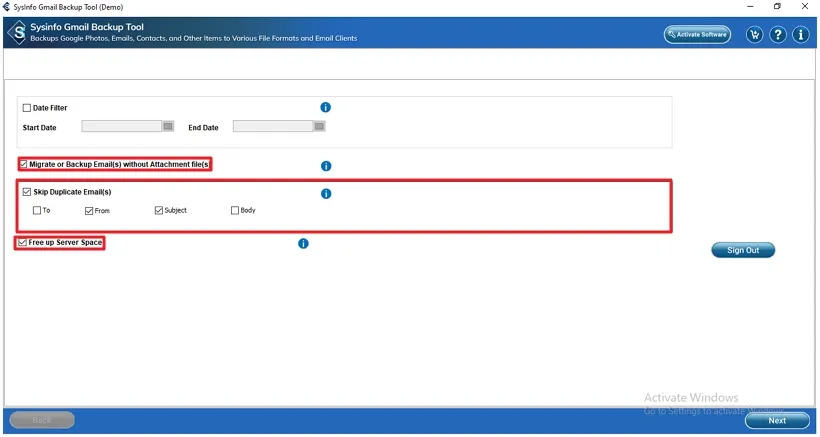820x437 pixels.
Task: Uncheck Migrate or Backup Email(s) without Attachment
Action: click(23, 164)
